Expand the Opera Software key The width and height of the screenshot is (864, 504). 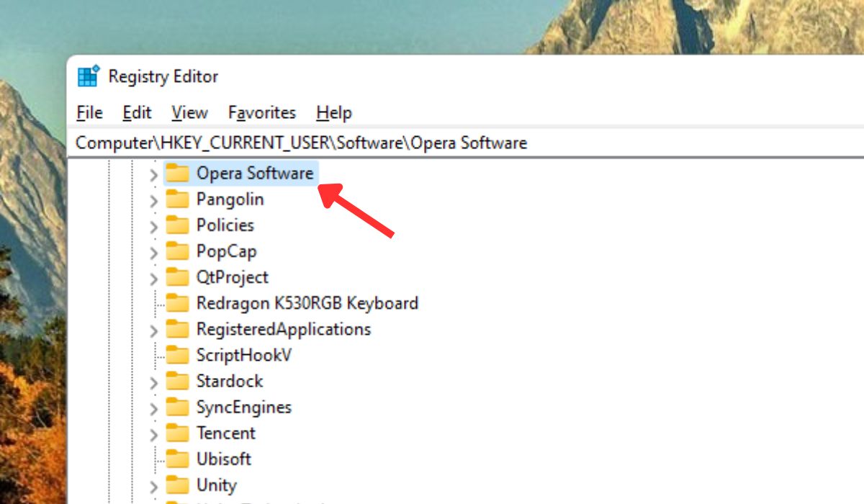click(153, 173)
